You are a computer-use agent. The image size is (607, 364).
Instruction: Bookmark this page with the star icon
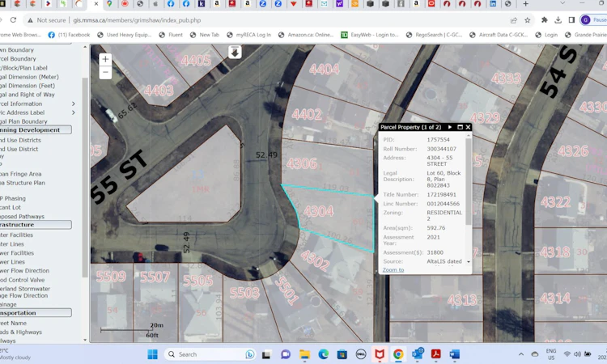click(527, 20)
